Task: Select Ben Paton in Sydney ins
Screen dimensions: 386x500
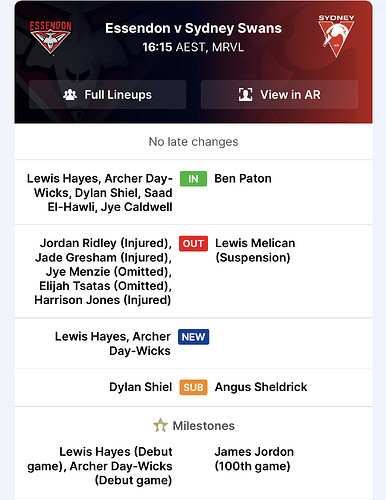Action: tap(243, 179)
